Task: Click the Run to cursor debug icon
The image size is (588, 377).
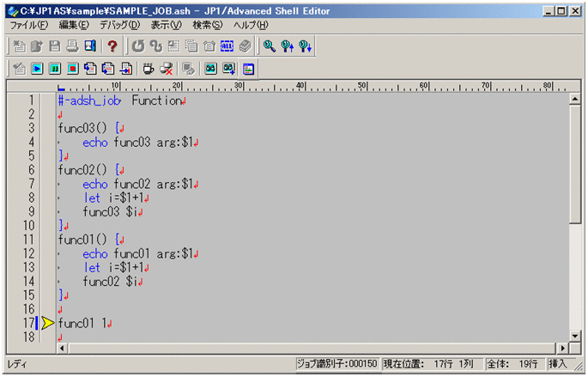Action: [126, 69]
